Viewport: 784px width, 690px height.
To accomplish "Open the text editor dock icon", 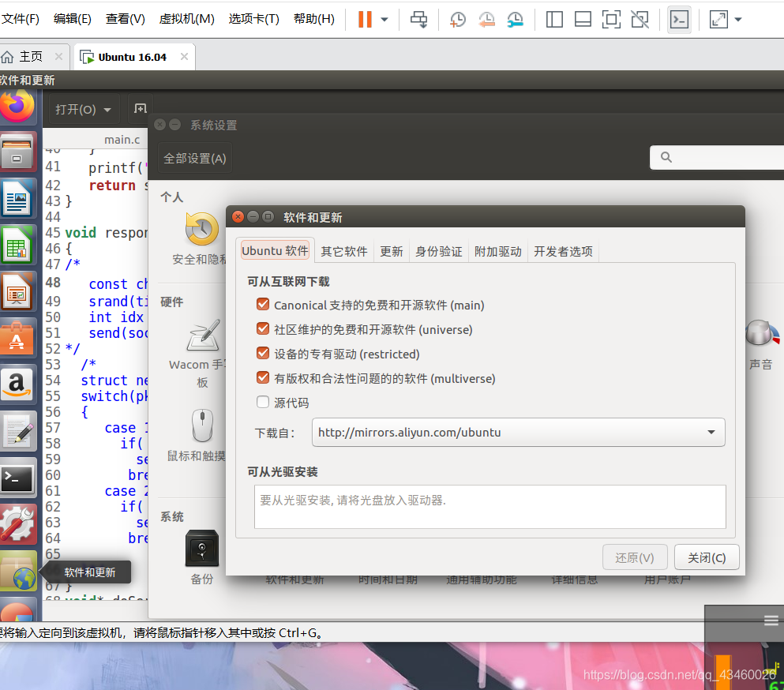I will tap(17, 431).
